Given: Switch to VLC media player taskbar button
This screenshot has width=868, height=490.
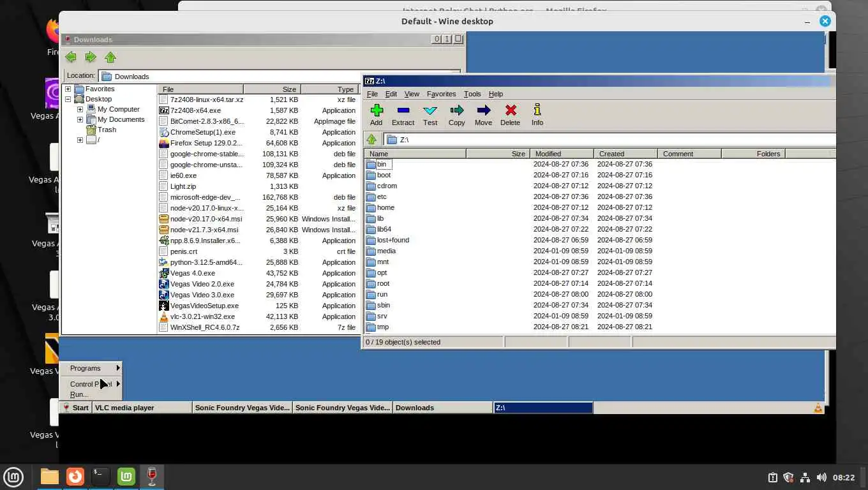Looking at the screenshot, I should coord(142,408).
